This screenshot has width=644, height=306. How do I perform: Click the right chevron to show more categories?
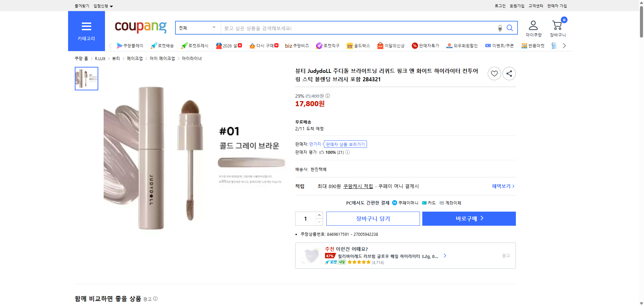click(x=565, y=46)
